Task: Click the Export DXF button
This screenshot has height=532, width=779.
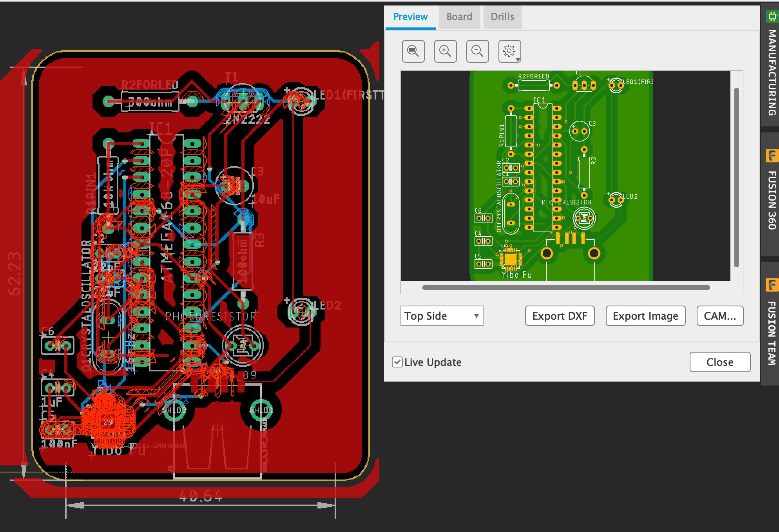Action: 560,316
